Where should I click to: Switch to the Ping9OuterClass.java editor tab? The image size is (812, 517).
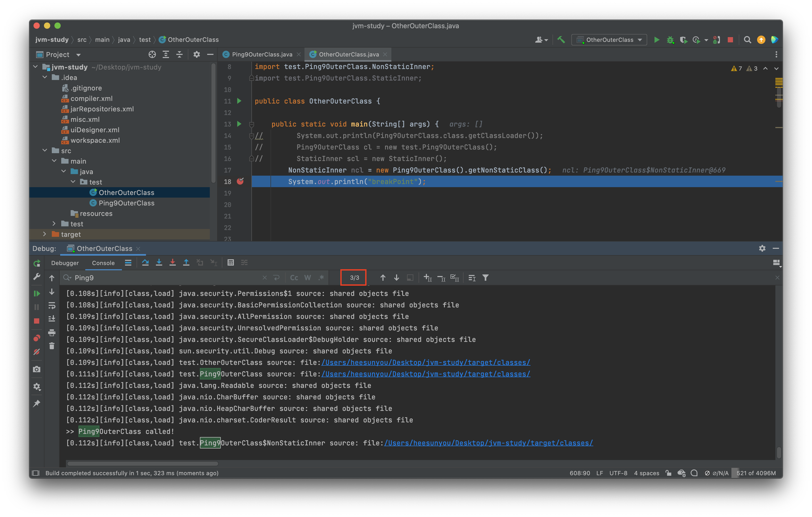(x=262, y=54)
